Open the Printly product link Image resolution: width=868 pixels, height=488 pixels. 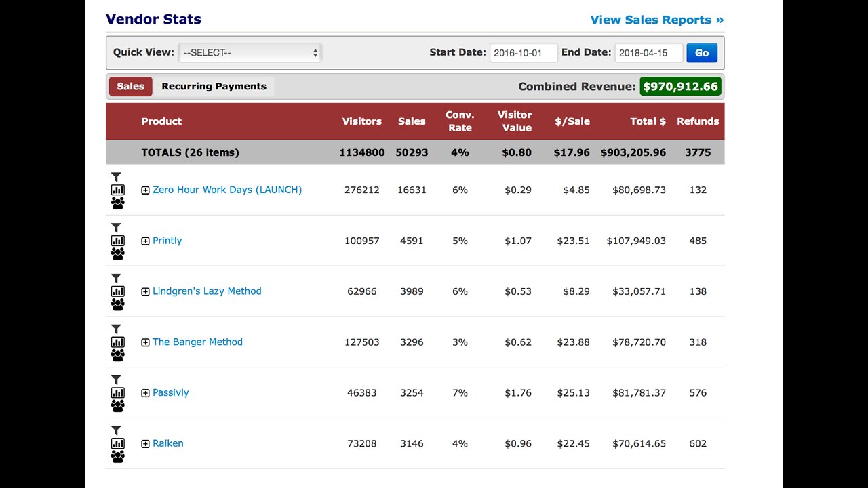coord(167,241)
